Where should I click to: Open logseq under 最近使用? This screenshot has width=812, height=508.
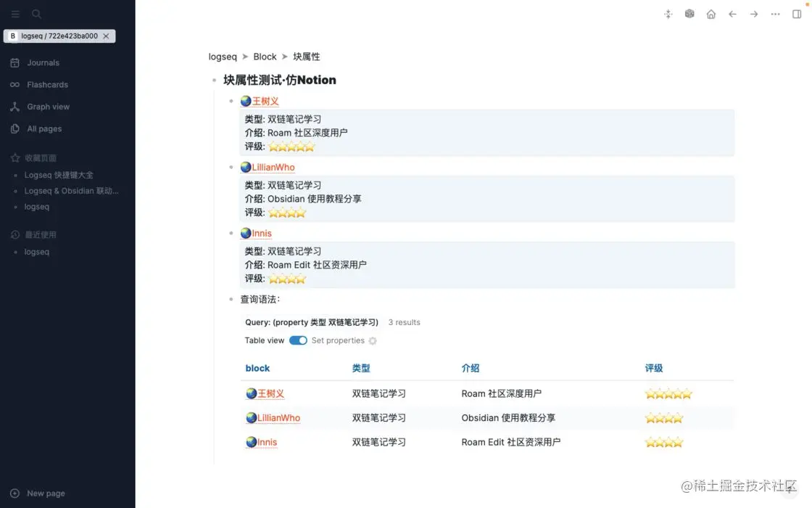(x=37, y=252)
